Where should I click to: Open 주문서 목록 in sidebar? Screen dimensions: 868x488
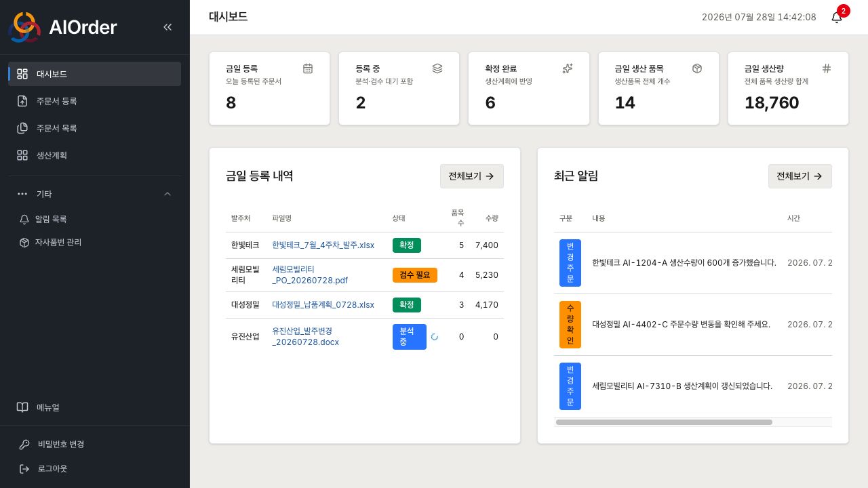[x=94, y=128]
